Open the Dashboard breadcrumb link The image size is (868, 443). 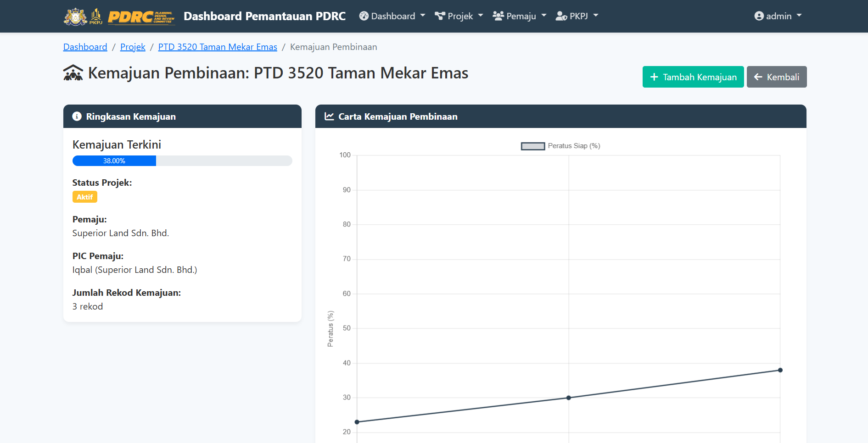pyautogui.click(x=85, y=47)
